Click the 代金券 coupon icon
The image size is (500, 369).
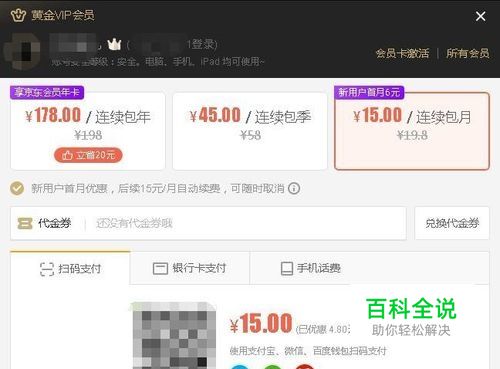click(25, 223)
